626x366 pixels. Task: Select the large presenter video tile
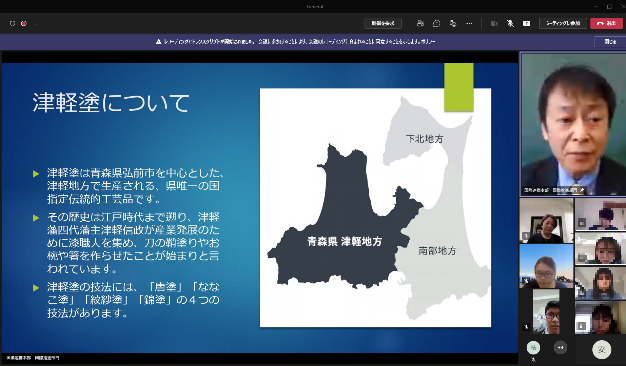point(573,124)
